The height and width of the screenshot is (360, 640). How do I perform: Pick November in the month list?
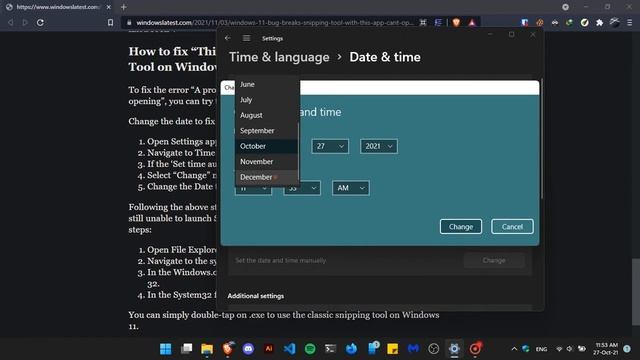pyautogui.click(x=267, y=162)
